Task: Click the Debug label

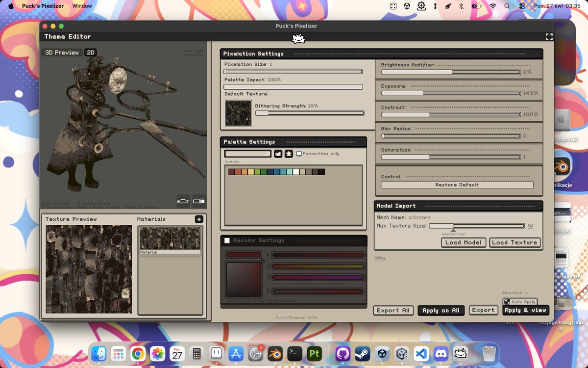Action: (380, 258)
